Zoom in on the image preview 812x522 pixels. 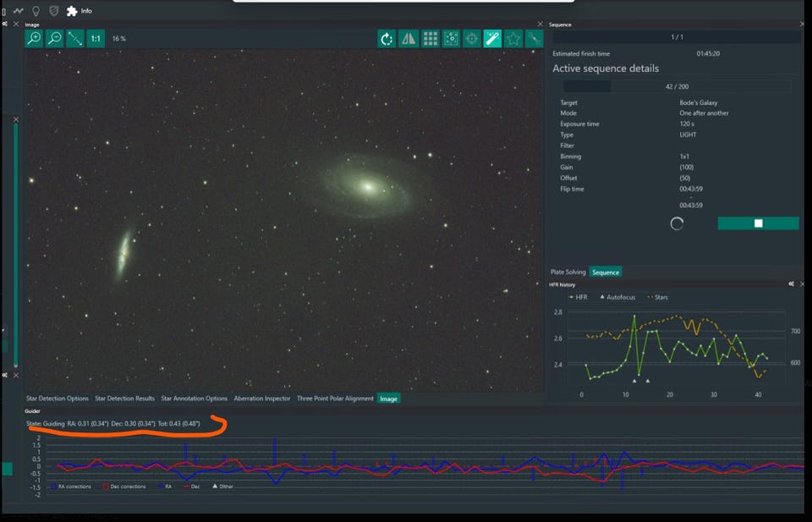point(34,38)
